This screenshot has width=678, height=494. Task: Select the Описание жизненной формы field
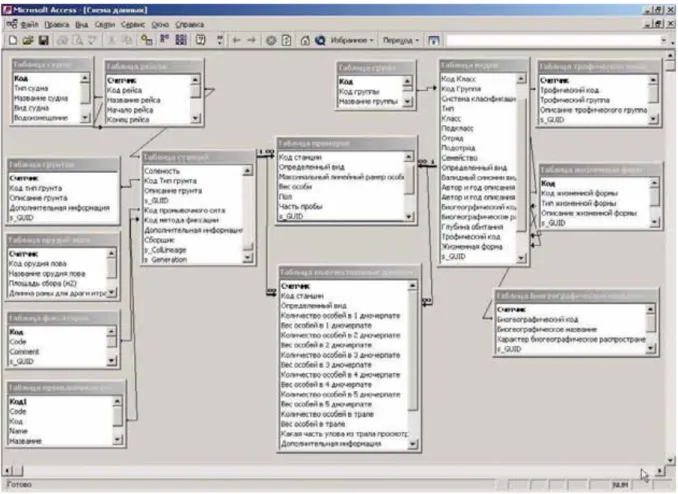click(x=589, y=213)
